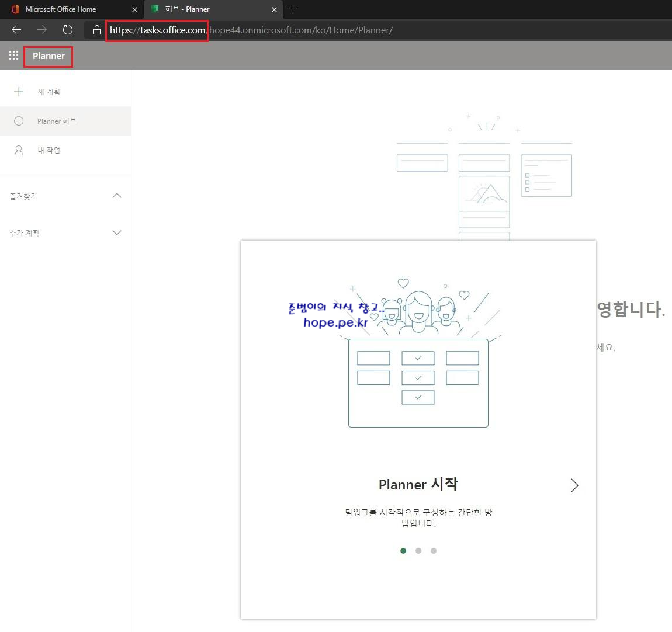Click the 새 계획 label
Screen dimensions: 672x632
[x=49, y=92]
